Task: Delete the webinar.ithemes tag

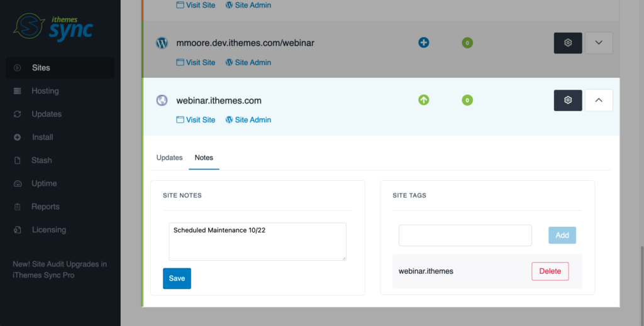Action: click(550, 271)
